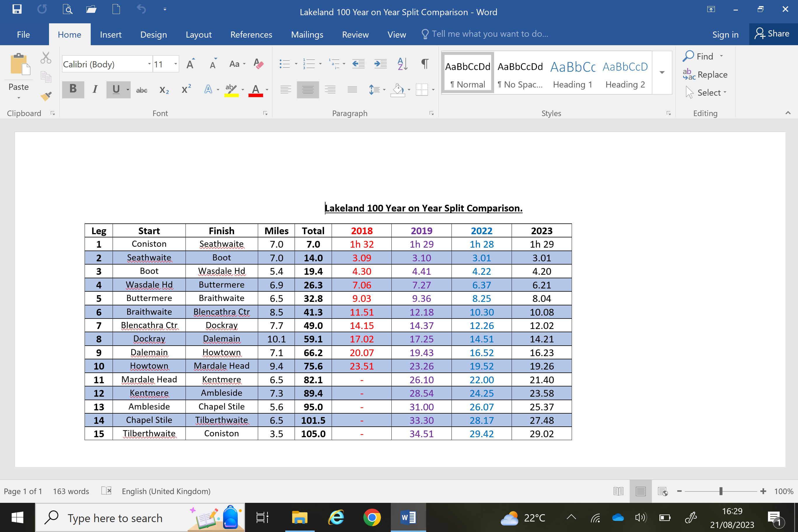Viewport: 798px width, 532px height.
Task: Click the Sort A-Z icon
Action: tap(402, 64)
